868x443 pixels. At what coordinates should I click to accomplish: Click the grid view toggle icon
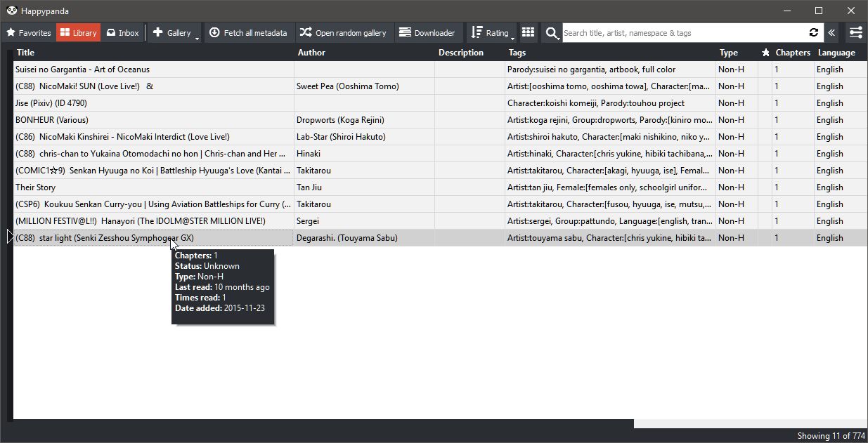click(x=528, y=33)
